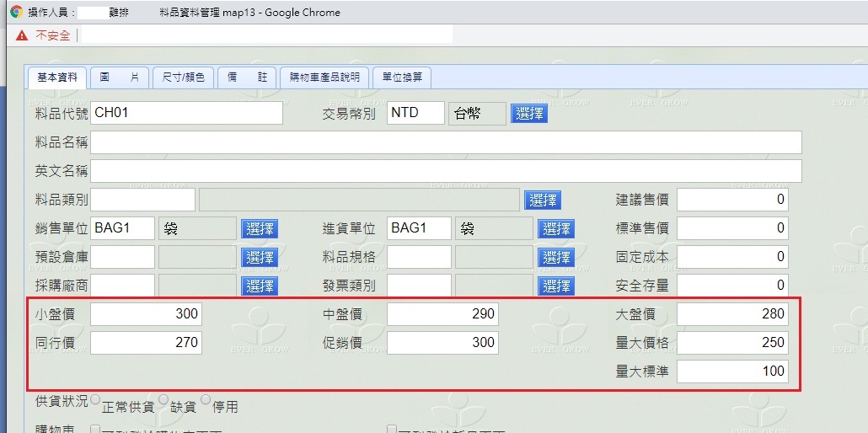Open the 購物車產品說明 tab

tap(324, 78)
